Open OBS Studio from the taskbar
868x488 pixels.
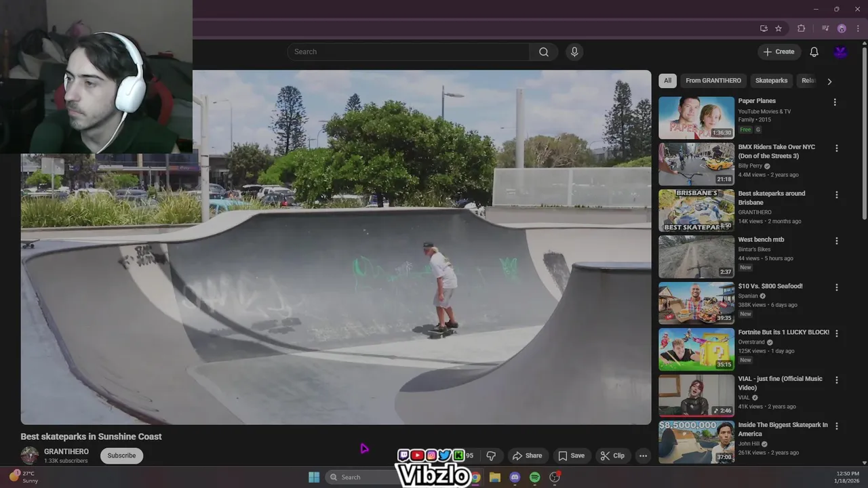click(x=555, y=477)
